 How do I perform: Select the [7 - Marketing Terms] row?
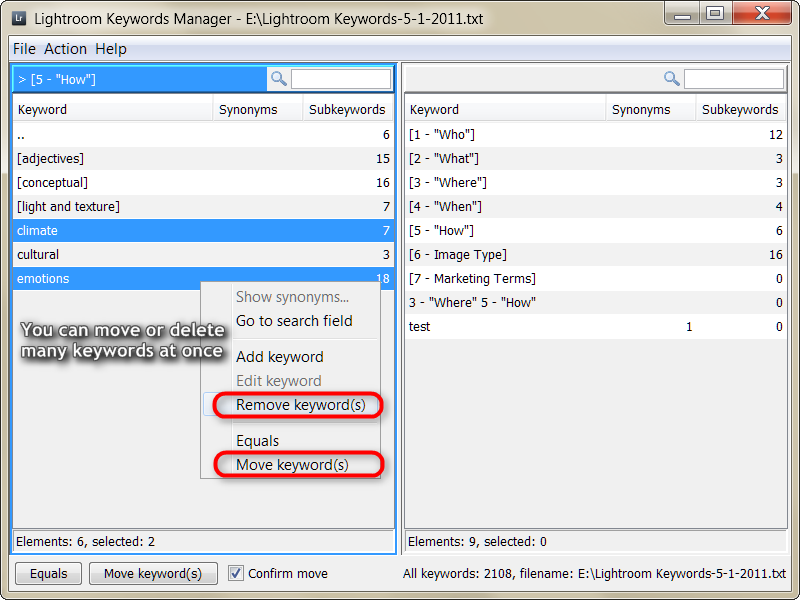click(x=595, y=279)
